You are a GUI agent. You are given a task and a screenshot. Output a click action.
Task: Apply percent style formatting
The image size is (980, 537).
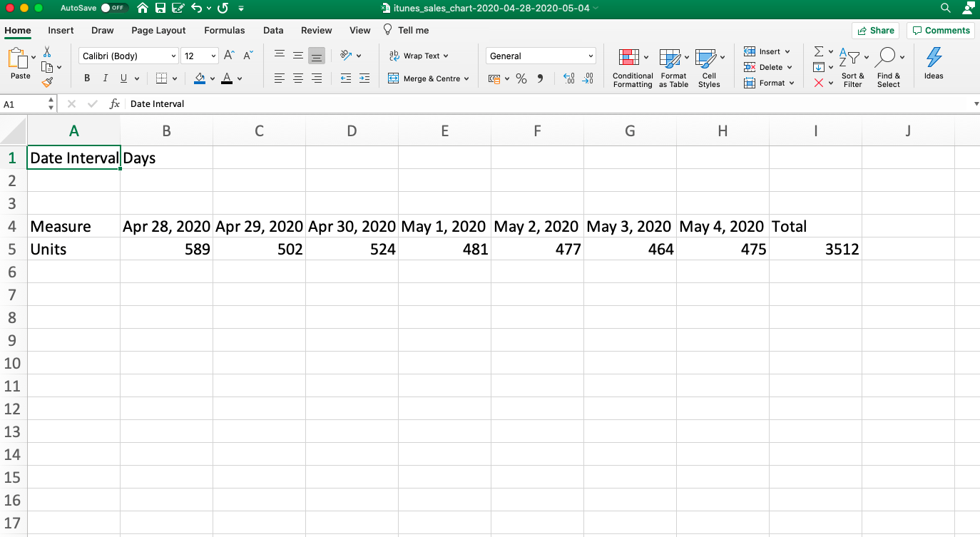click(521, 78)
